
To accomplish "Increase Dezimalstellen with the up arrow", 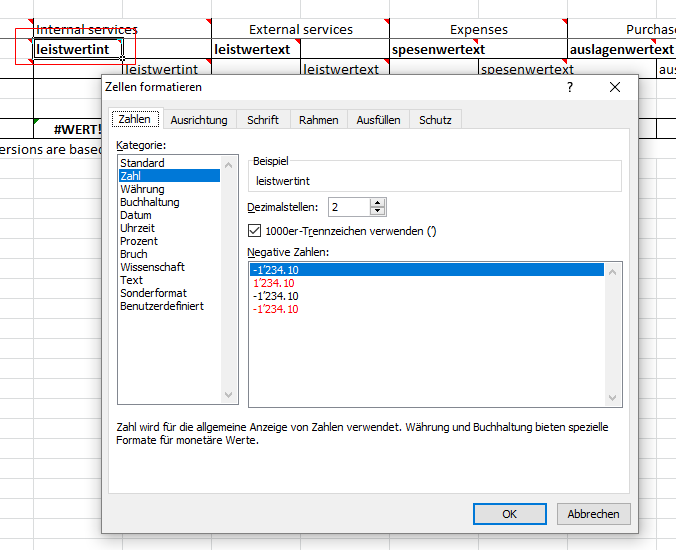I will (377, 202).
